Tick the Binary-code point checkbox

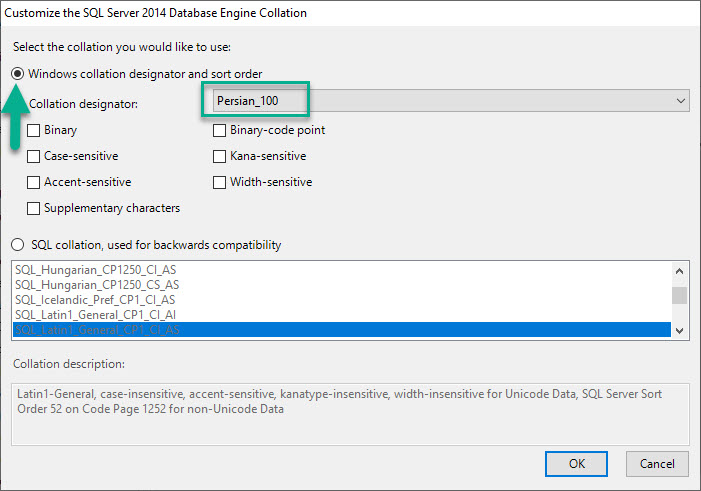point(221,130)
